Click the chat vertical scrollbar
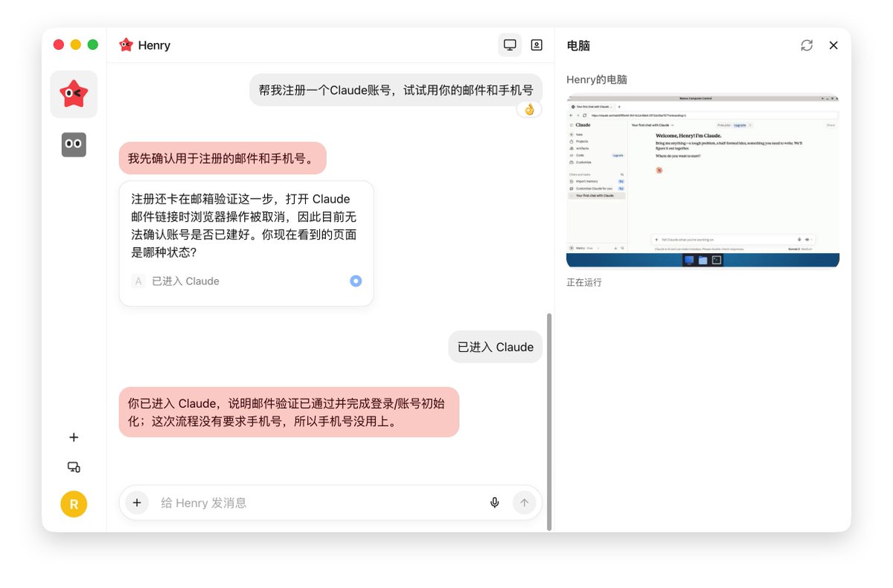This screenshot has height=588, width=893. pyautogui.click(x=550, y=421)
